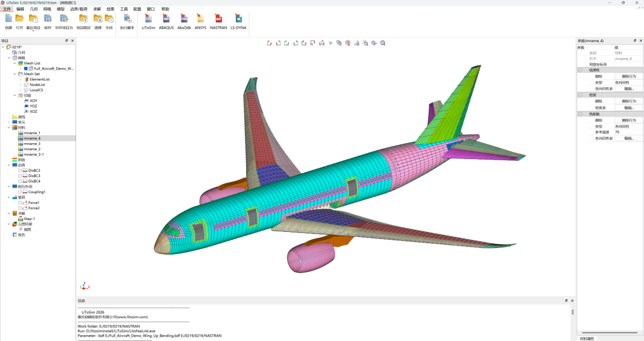Viewport: 644px width, 341px height.
Task: Click the 创建 (create new project) icon
Action: [x=8, y=19]
